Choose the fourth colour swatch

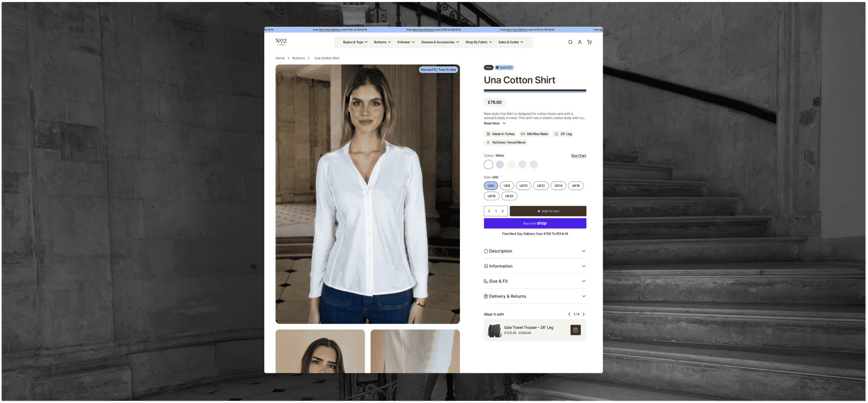coord(522,165)
